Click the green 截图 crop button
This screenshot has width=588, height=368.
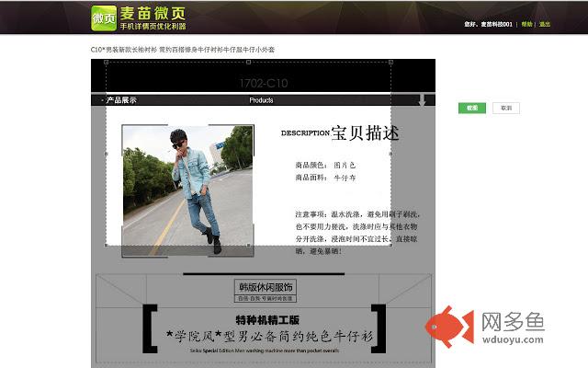tap(471, 109)
